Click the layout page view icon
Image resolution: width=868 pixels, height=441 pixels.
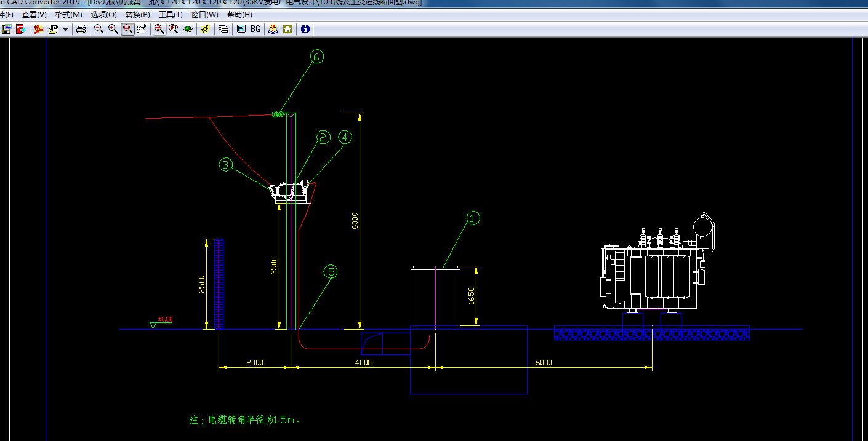241,29
